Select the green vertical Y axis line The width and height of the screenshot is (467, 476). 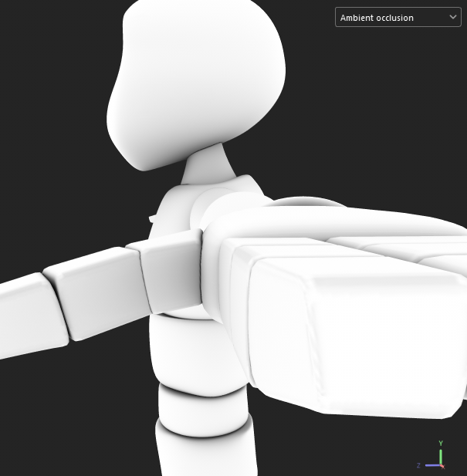pos(440,455)
